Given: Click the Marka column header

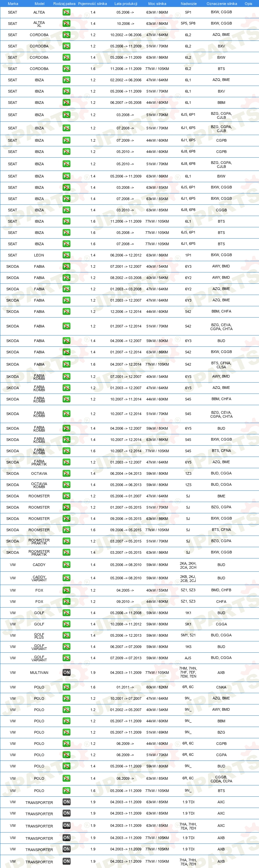Looking at the screenshot, I should pos(13,4).
